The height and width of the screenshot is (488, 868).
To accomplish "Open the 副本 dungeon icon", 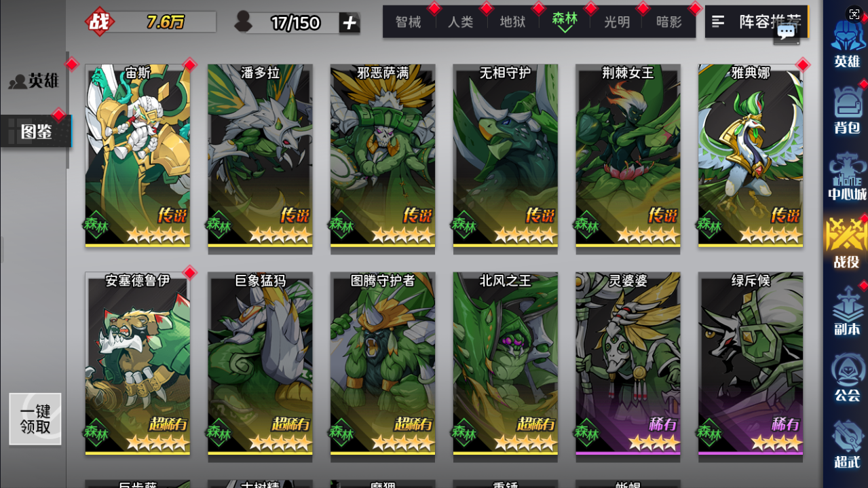I will pyautogui.click(x=847, y=310).
